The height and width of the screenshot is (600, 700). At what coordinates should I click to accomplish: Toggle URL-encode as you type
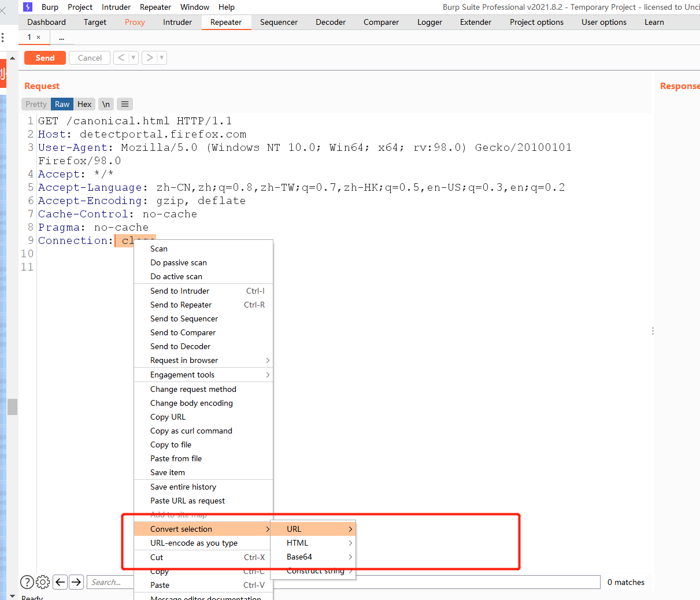[203, 543]
